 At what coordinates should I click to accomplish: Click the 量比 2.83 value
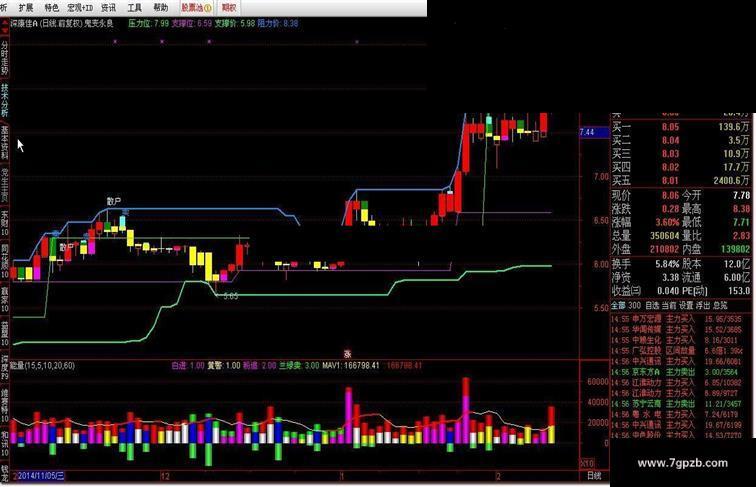coord(742,236)
